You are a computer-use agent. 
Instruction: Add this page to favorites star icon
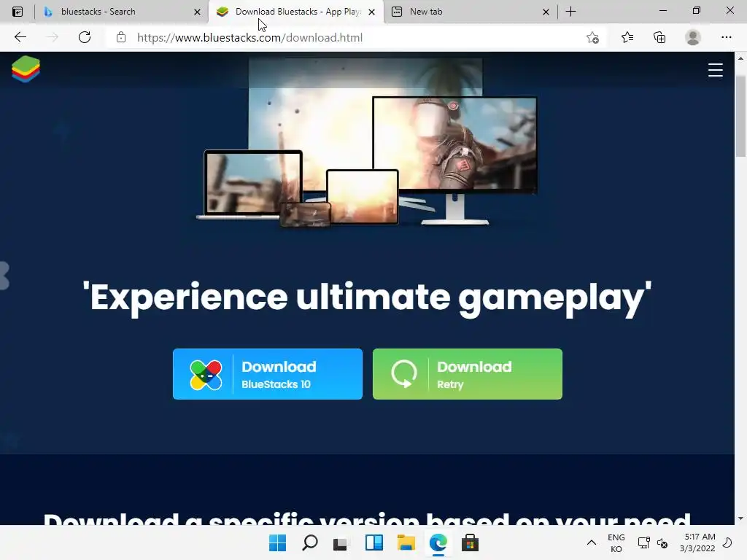coord(592,38)
